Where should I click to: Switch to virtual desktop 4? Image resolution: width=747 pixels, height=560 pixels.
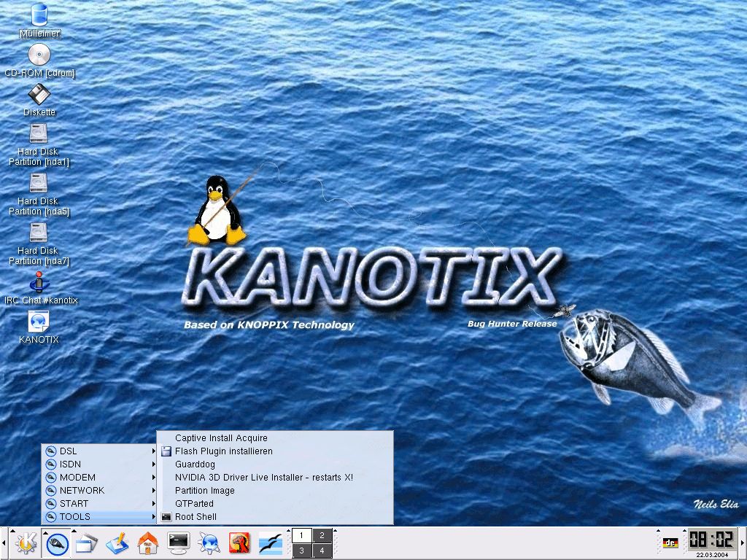point(322,551)
